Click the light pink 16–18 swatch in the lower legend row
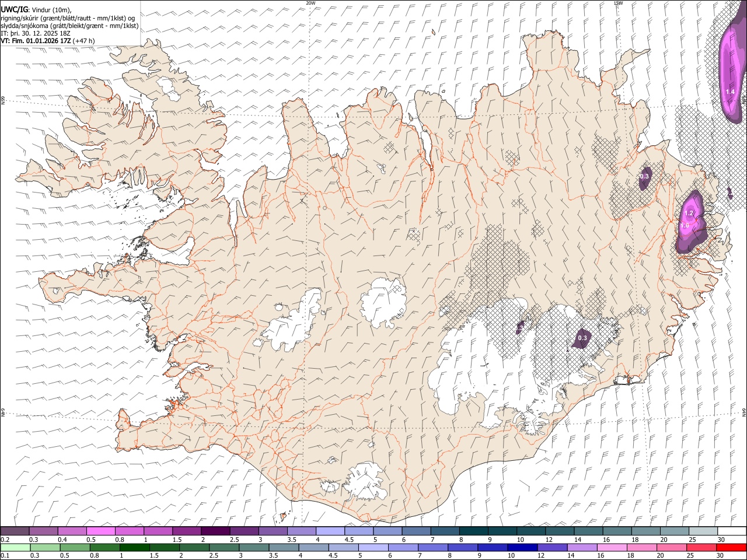The height and width of the screenshot is (560, 747). (612, 547)
